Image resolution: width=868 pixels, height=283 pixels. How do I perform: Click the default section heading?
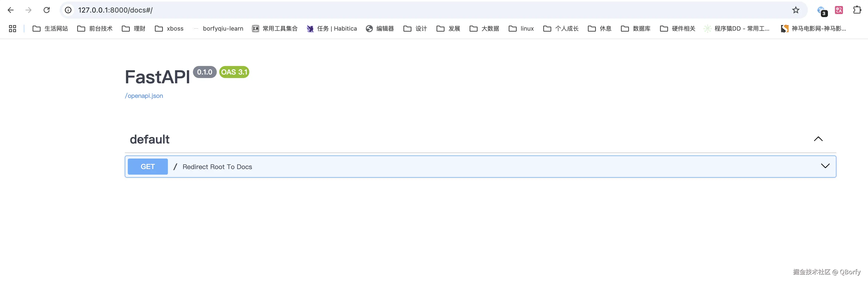150,139
